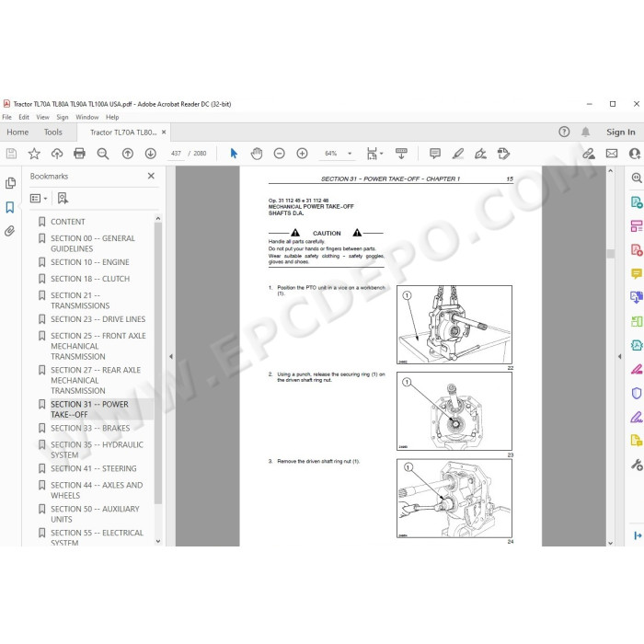
Task: Open the Edit menu
Action: coord(24,117)
